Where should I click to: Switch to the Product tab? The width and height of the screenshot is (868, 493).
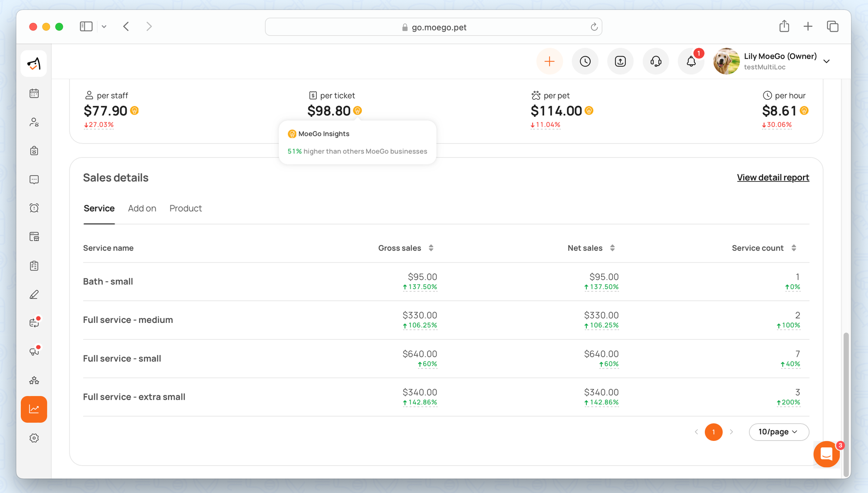point(185,208)
